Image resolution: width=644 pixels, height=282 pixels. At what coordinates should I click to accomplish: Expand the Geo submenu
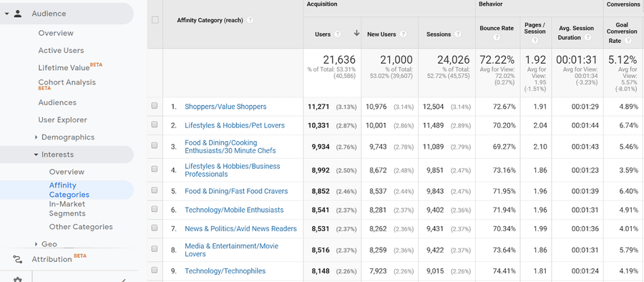36,244
